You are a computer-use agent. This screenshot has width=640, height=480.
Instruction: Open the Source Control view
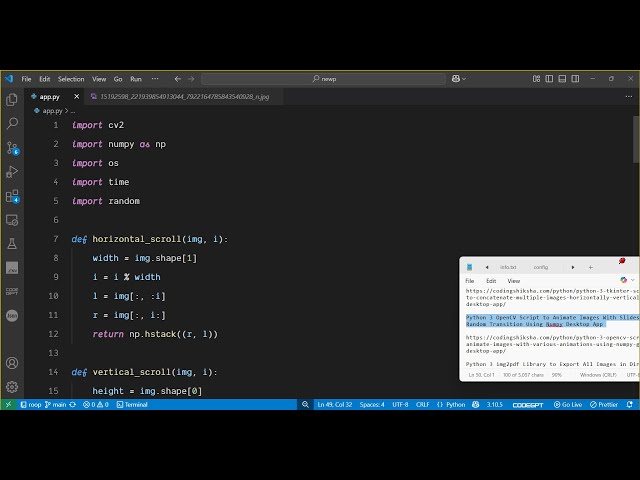[x=12, y=148]
